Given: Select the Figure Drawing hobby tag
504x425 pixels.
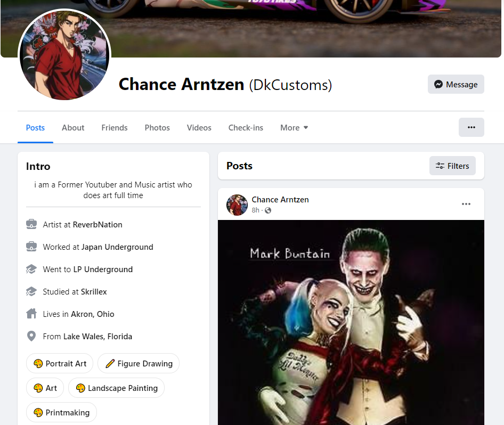Looking at the screenshot, I should pos(139,363).
